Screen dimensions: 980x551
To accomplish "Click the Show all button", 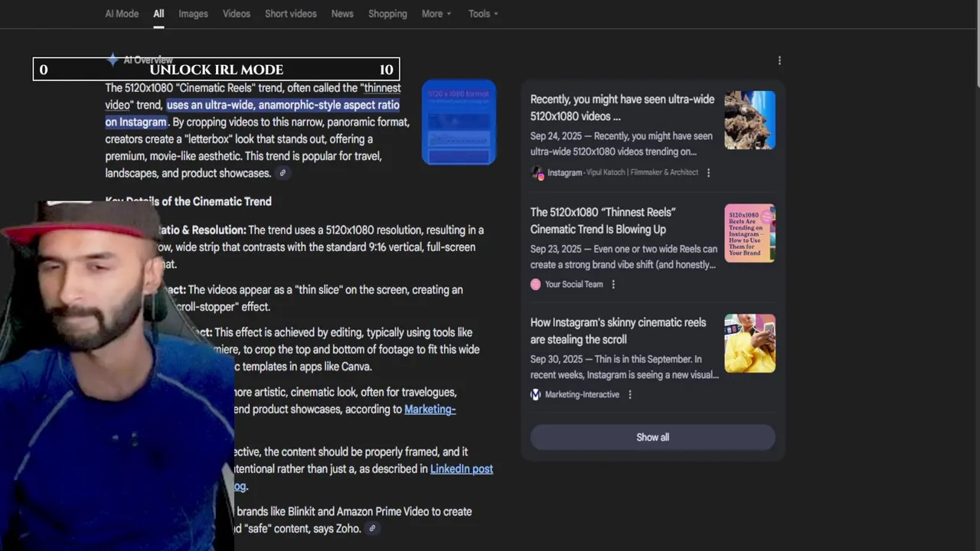I will point(652,437).
